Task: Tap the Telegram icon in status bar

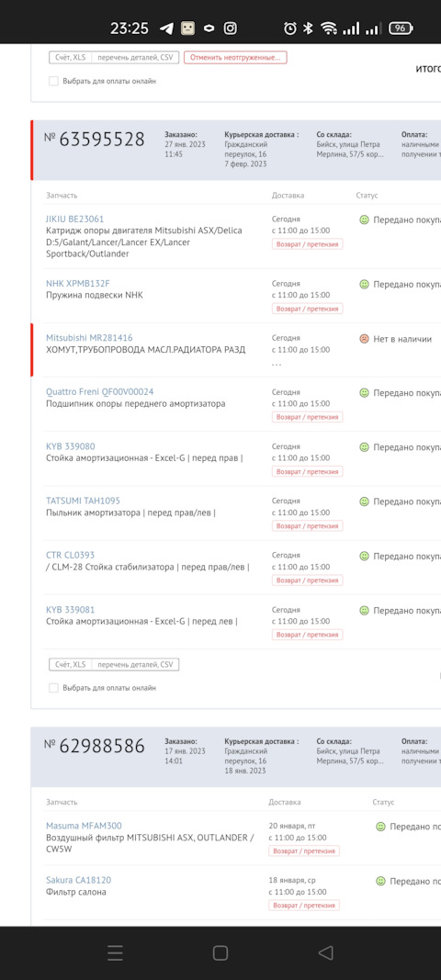Action: coord(165,28)
